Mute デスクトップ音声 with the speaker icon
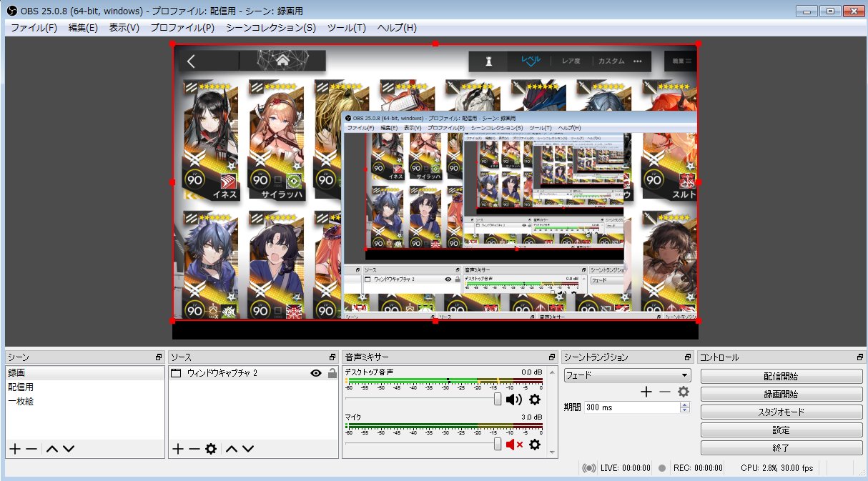The height and width of the screenshot is (481, 868). [514, 400]
